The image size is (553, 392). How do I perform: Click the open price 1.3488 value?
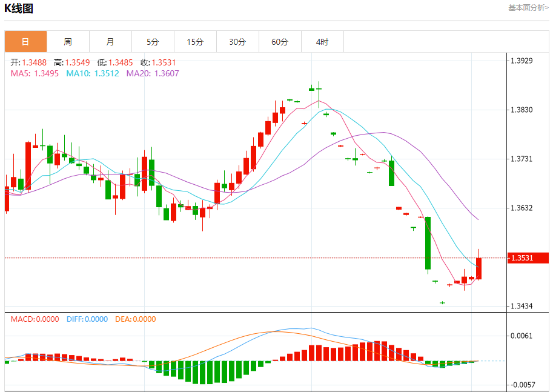pos(34,62)
